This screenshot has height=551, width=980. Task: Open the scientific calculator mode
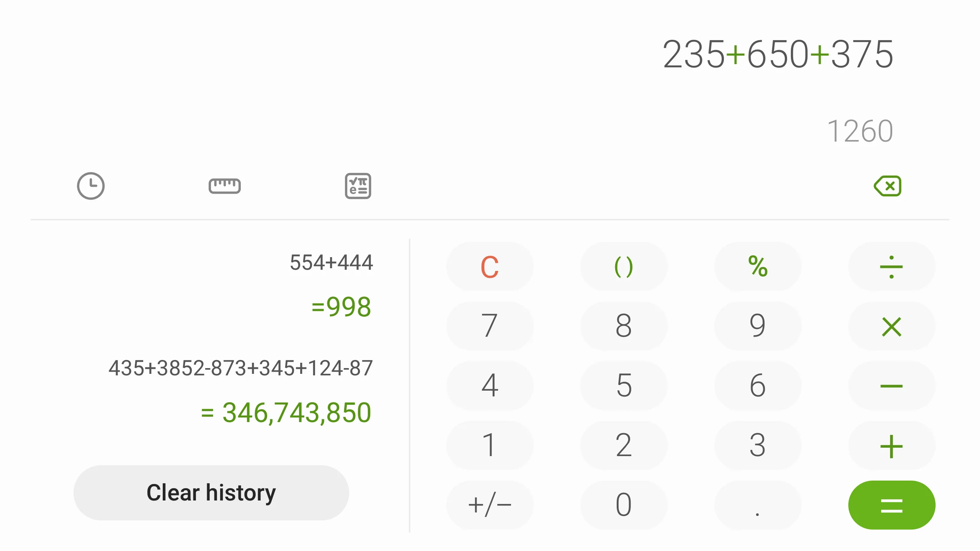click(357, 185)
